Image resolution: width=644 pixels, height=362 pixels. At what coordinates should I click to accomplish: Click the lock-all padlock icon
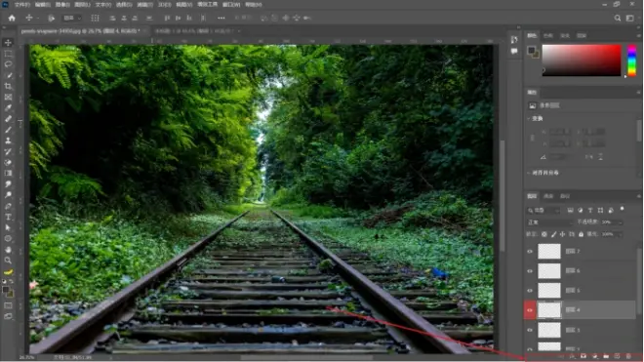[581, 234]
